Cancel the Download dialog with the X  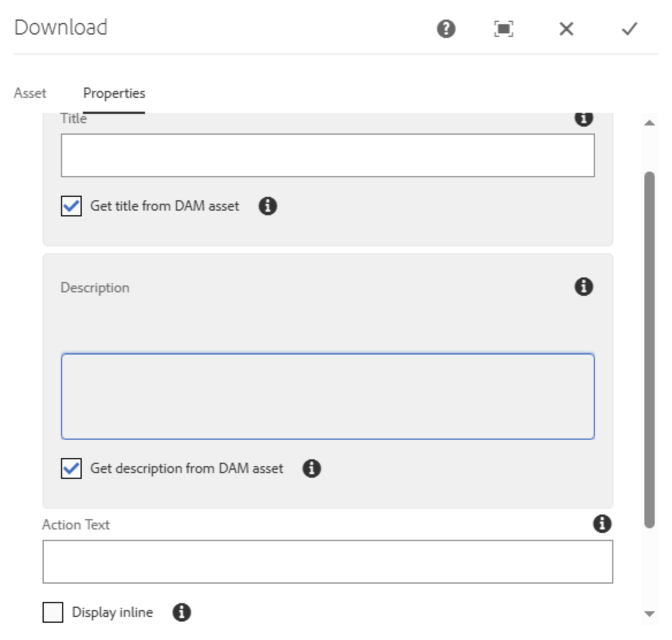click(566, 29)
